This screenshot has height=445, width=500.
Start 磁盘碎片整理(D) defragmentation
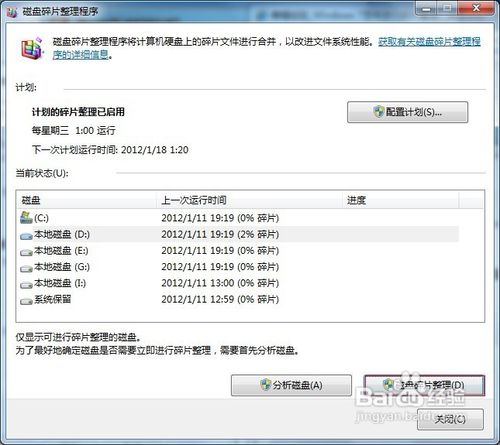(x=424, y=385)
